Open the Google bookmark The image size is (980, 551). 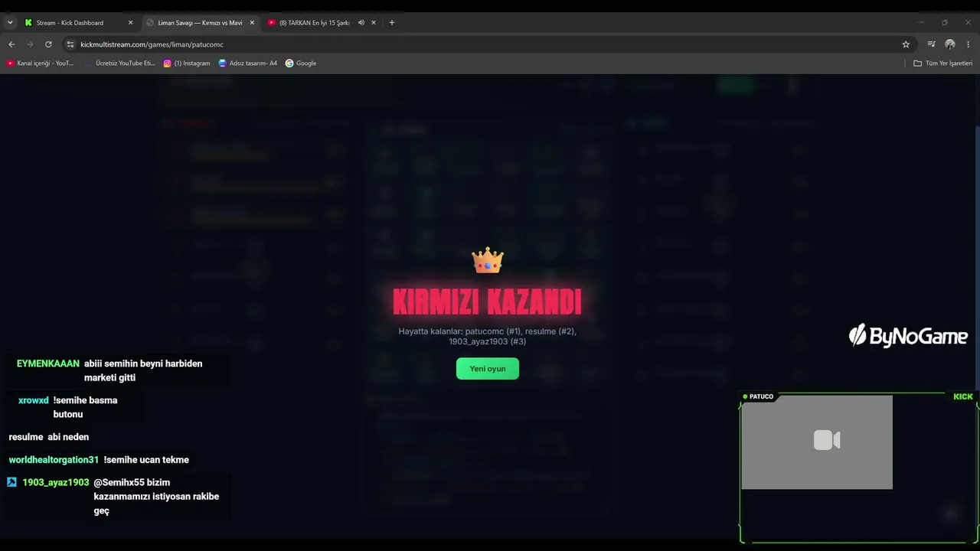click(301, 64)
